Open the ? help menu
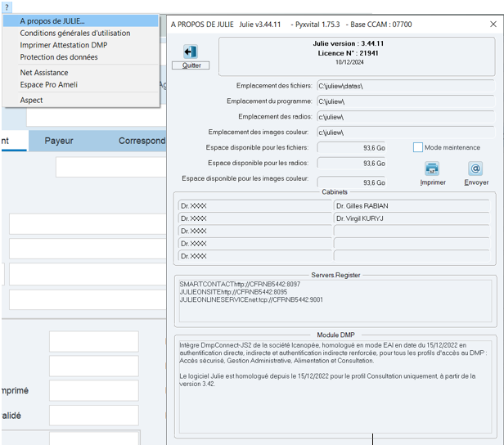 coord(7,7)
